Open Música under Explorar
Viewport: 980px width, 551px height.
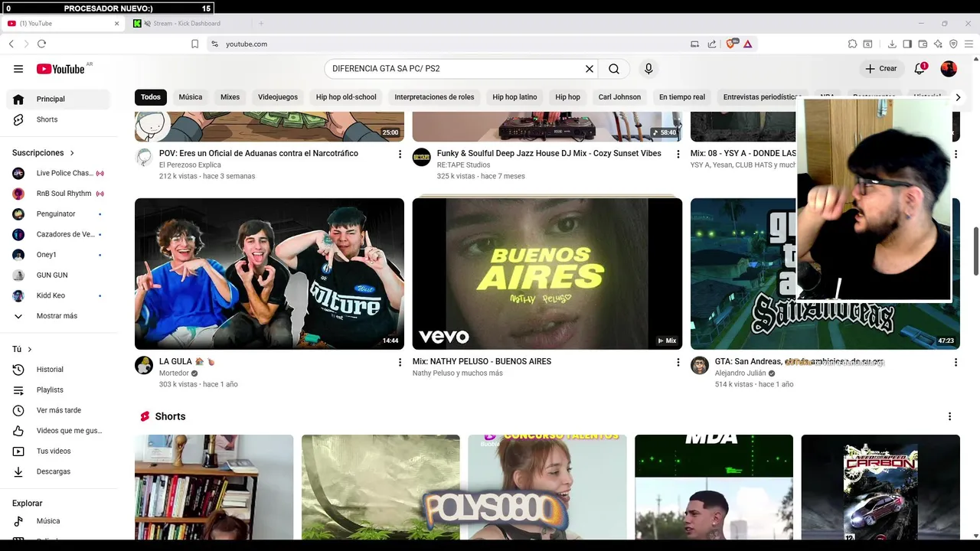(x=58, y=521)
